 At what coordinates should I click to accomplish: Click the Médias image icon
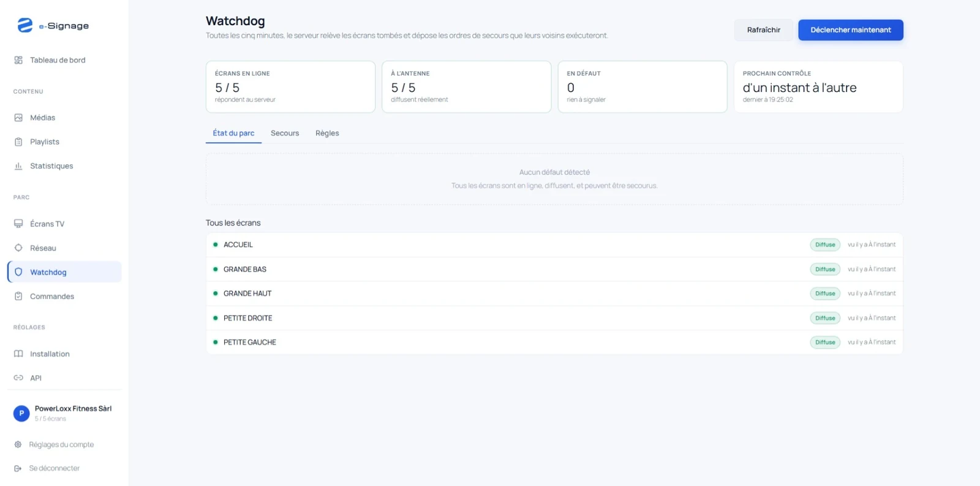point(18,118)
